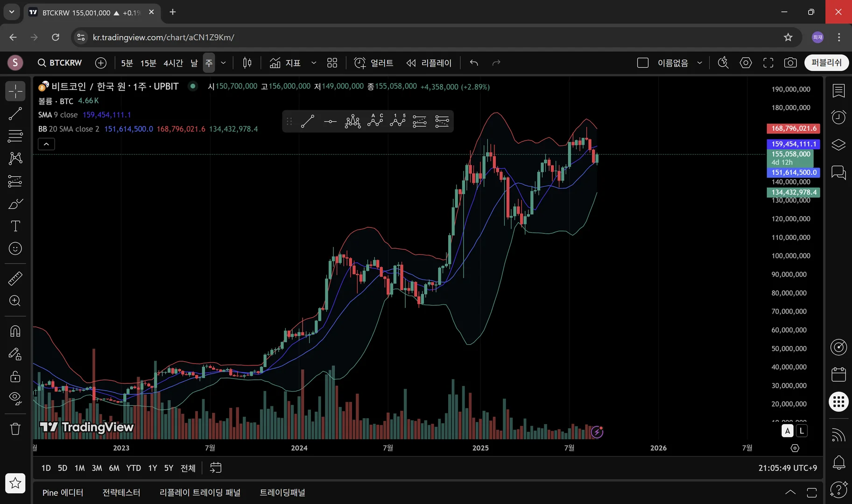Toggle stay in drawing mode
Viewport: 852px width, 504px height.
click(x=15, y=354)
